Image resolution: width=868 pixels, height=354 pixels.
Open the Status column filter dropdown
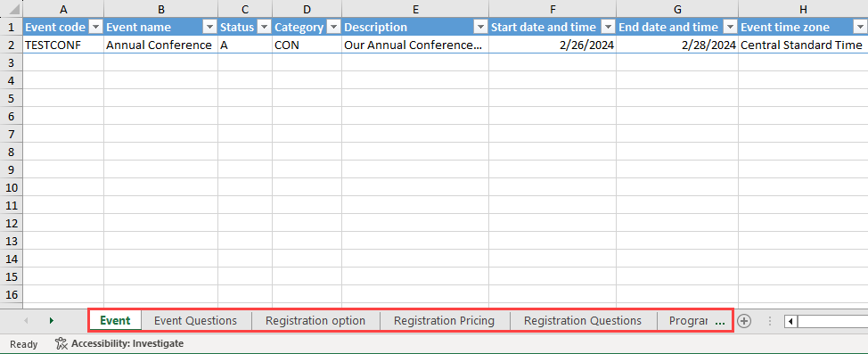click(x=264, y=27)
